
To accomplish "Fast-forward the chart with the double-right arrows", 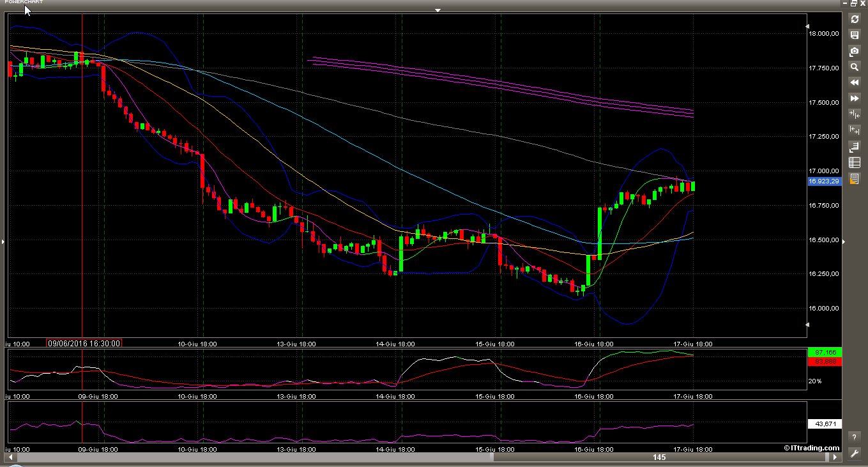I will tap(854, 98).
